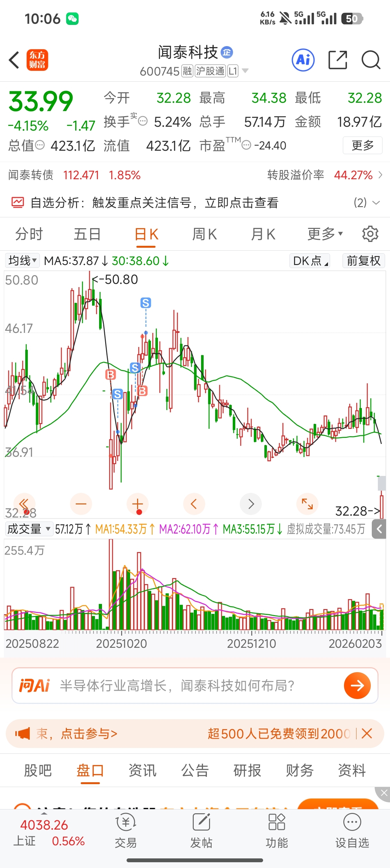
Task: Switch to 分时 chart tab
Action: (29, 234)
